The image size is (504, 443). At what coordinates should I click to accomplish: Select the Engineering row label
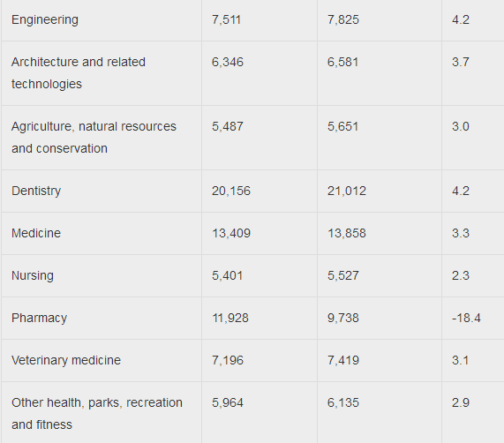coord(45,19)
